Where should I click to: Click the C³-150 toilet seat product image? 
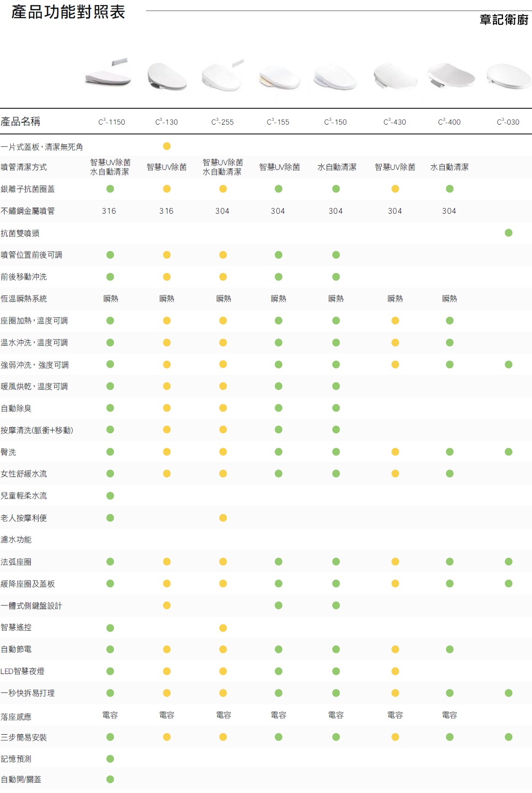tap(336, 77)
